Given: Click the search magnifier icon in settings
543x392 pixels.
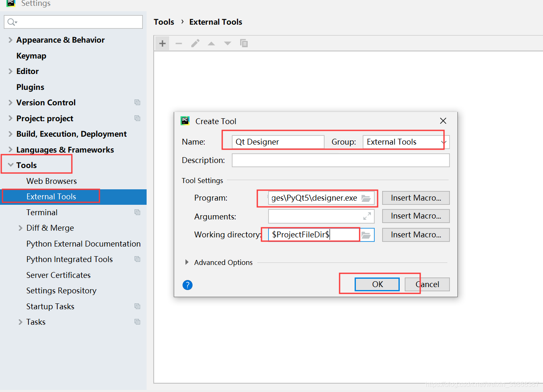Looking at the screenshot, I should (x=12, y=22).
